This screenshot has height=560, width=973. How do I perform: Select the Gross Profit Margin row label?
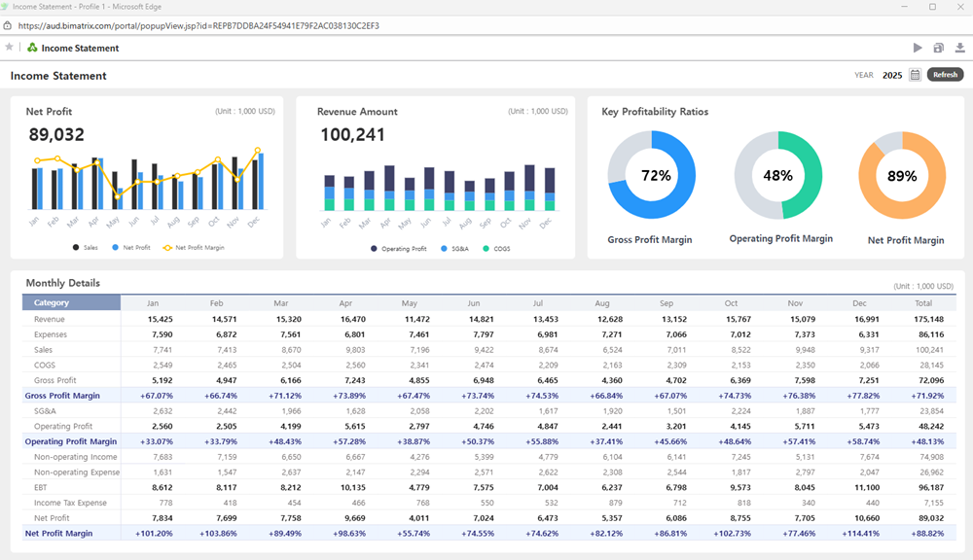tap(61, 396)
